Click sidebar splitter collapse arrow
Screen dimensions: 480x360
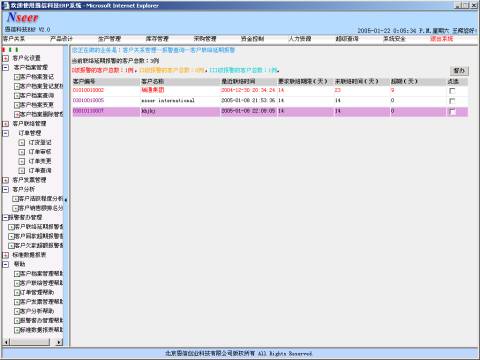pyautogui.click(x=66, y=200)
